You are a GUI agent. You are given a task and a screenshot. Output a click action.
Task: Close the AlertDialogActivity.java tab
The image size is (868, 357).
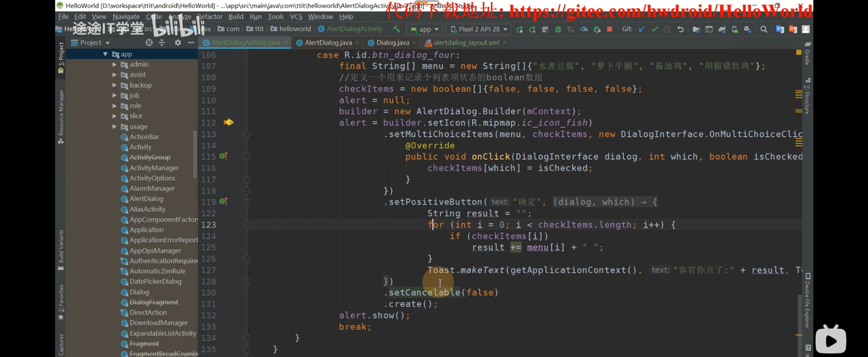click(x=286, y=42)
